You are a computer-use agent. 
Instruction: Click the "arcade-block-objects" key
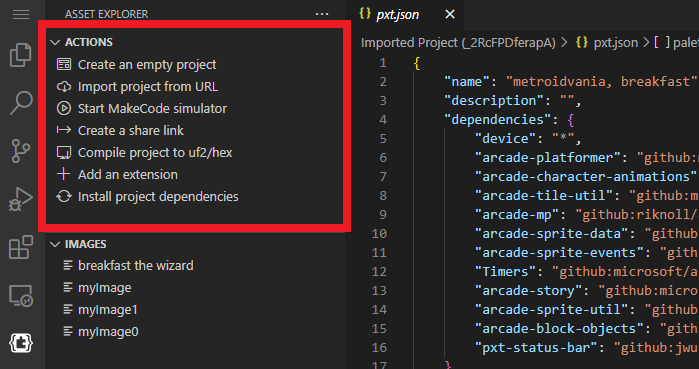559,328
